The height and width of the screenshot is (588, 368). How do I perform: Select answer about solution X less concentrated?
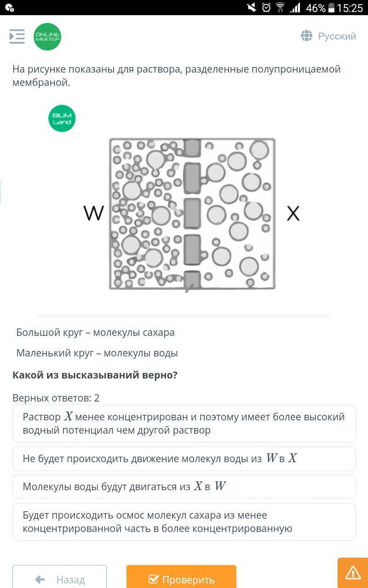[184, 424]
